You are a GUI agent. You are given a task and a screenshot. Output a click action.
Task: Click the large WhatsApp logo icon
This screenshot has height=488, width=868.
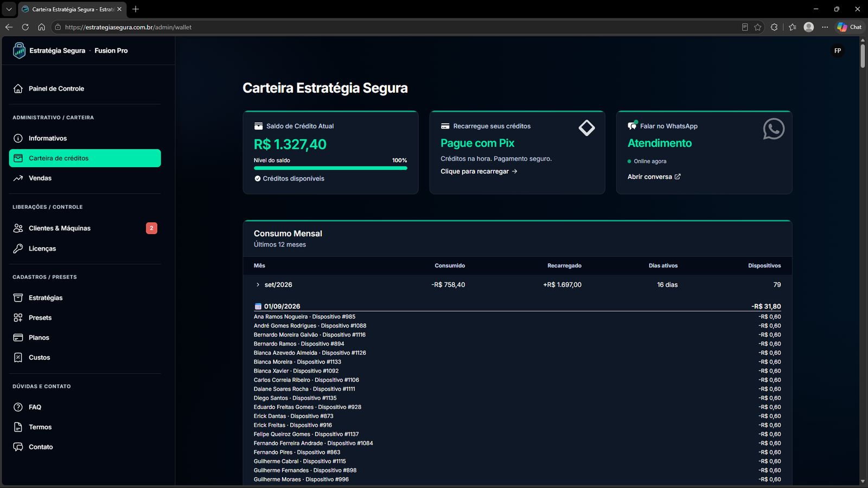tap(774, 129)
